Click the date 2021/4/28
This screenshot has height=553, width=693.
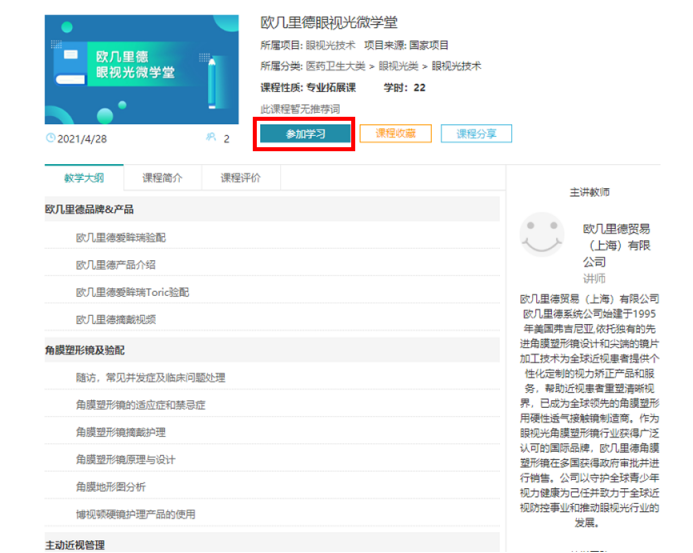82,139
